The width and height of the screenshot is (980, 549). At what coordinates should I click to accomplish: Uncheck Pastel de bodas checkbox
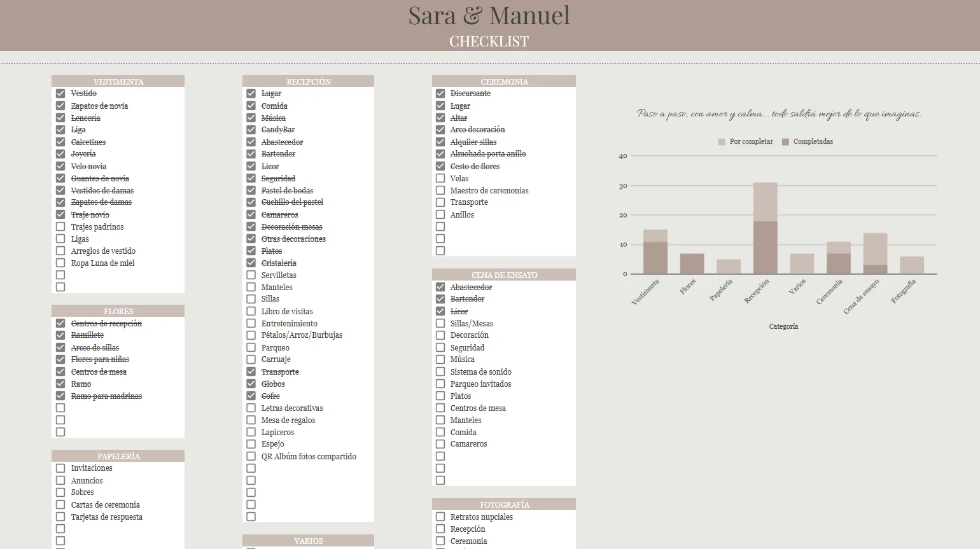(251, 190)
